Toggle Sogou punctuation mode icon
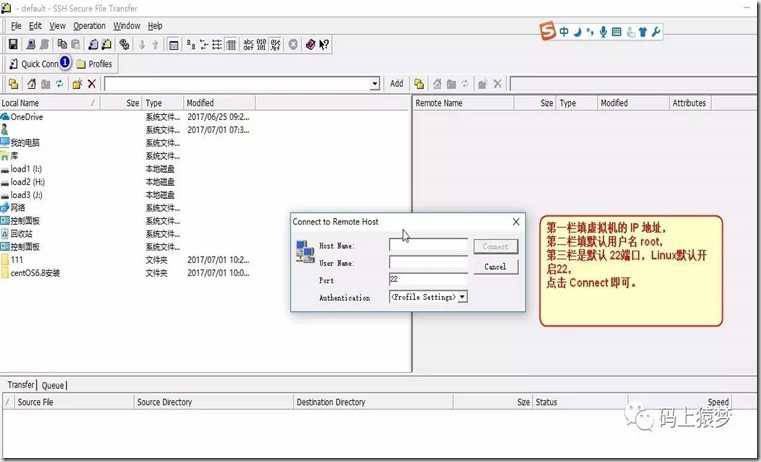 coord(590,32)
